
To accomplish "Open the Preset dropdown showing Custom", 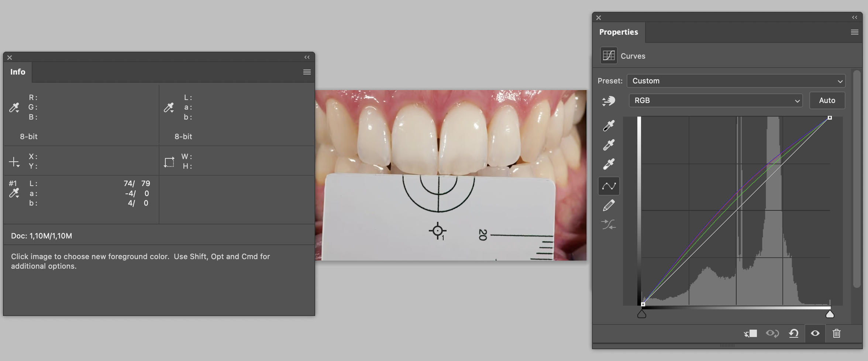I will 736,81.
